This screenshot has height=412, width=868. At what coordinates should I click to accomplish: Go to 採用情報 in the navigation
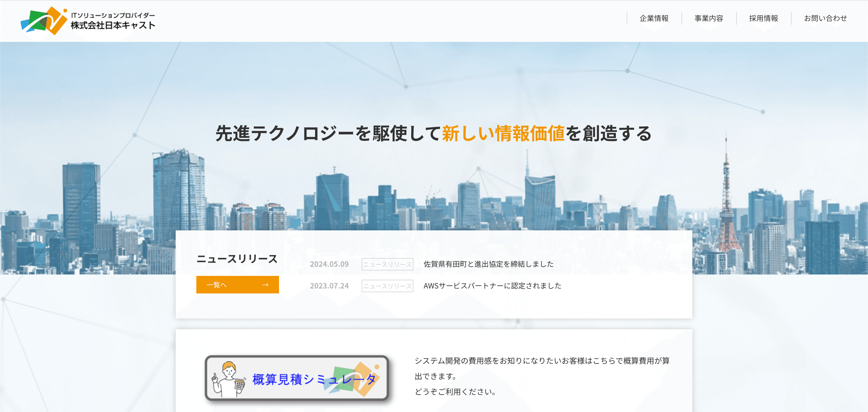[x=763, y=18]
